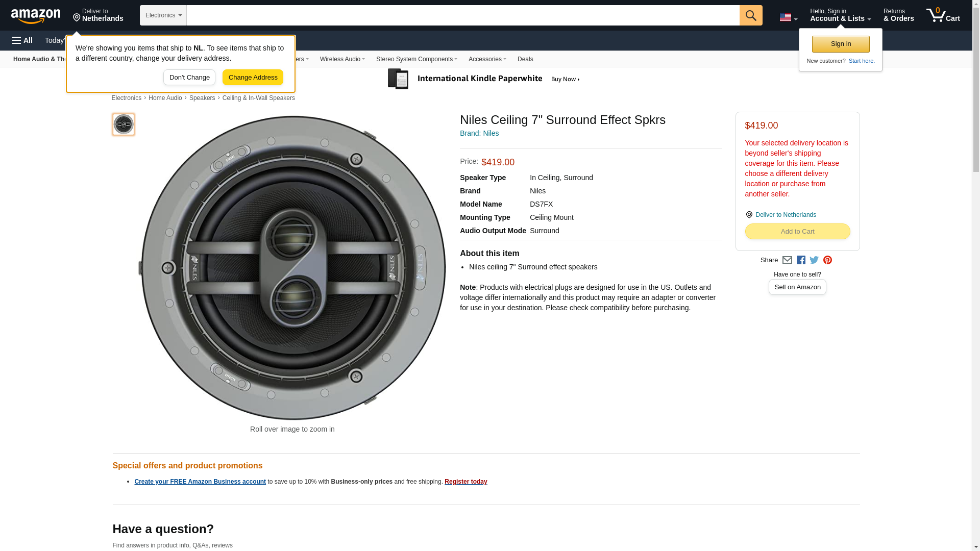Expand the Accessories category menu
The image size is (980, 551).
click(x=487, y=59)
